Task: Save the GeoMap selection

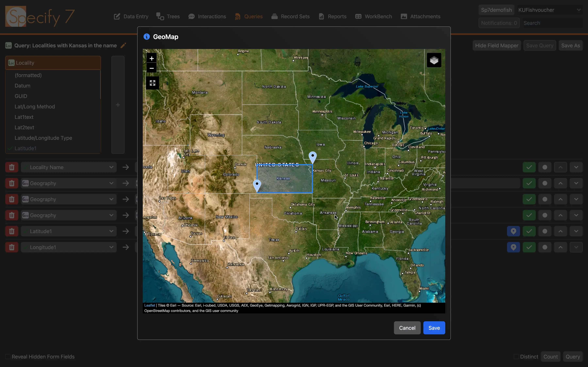Action: pos(434,328)
